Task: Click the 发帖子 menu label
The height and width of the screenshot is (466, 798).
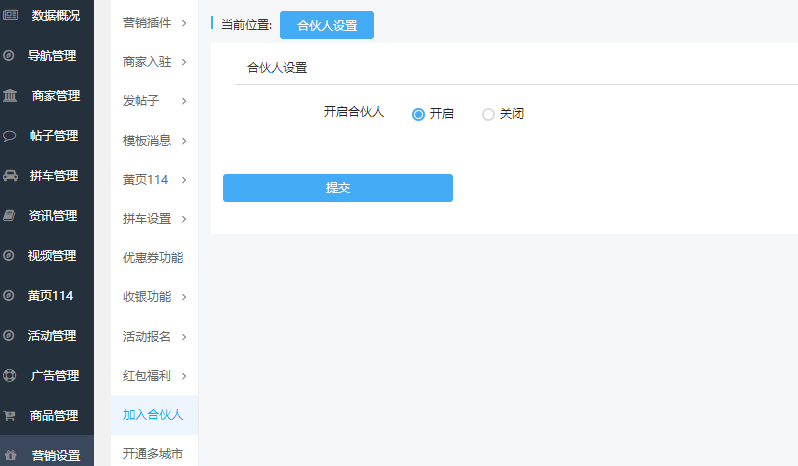Action: click(x=141, y=101)
